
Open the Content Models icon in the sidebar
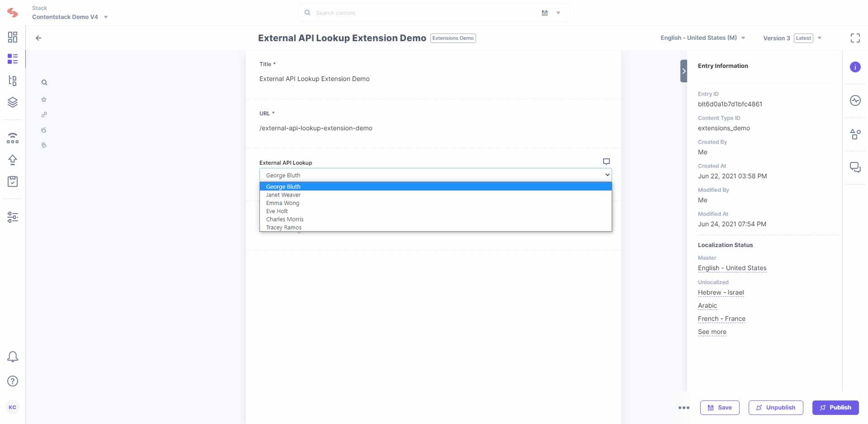12,80
